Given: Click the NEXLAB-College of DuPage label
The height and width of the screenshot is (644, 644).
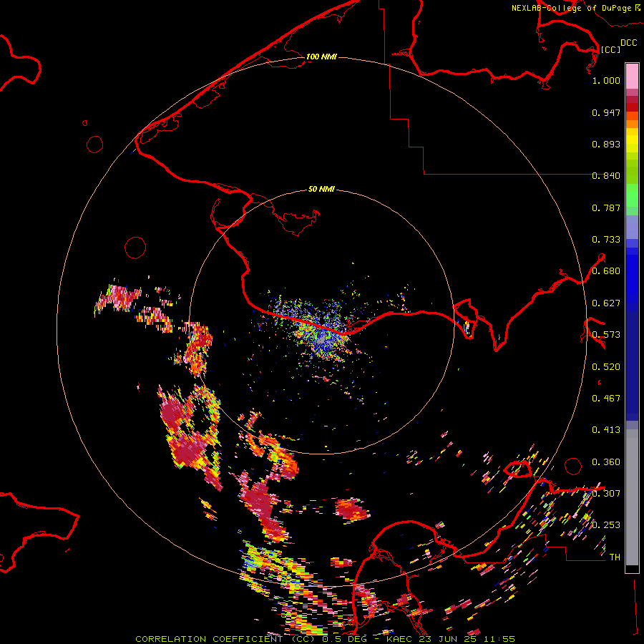Looking at the screenshot, I should (571, 8).
